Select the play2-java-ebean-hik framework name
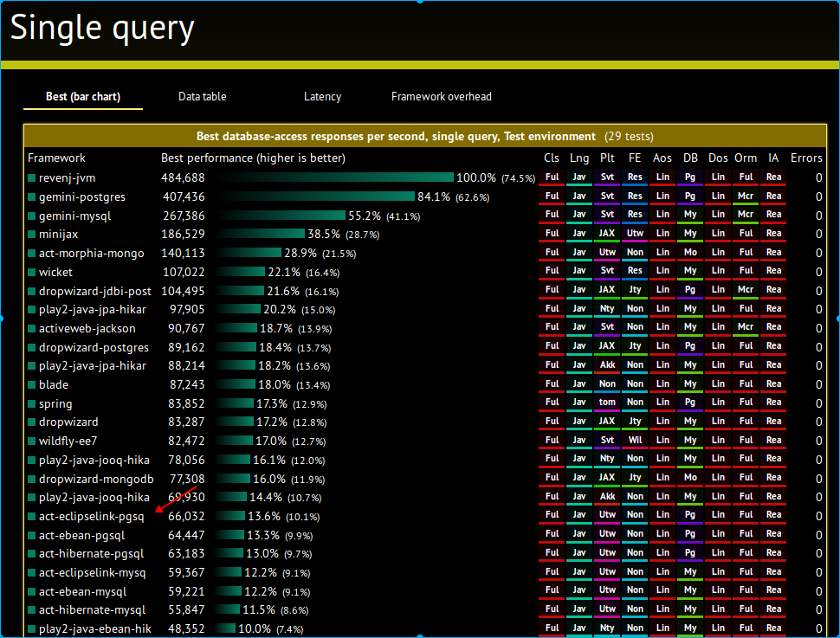This screenshot has width=840, height=638. coord(94,628)
